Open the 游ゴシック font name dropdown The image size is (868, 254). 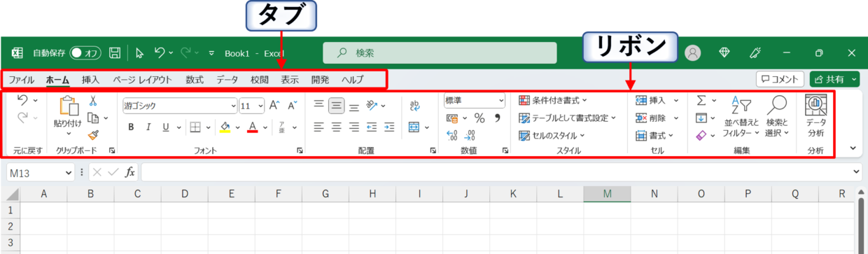pyautogui.click(x=180, y=106)
